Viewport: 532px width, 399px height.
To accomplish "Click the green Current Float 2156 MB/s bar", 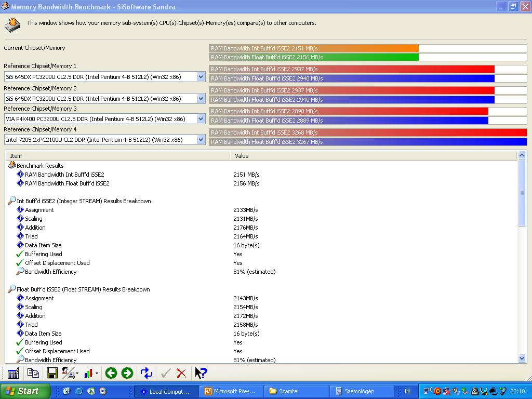I will point(314,57).
